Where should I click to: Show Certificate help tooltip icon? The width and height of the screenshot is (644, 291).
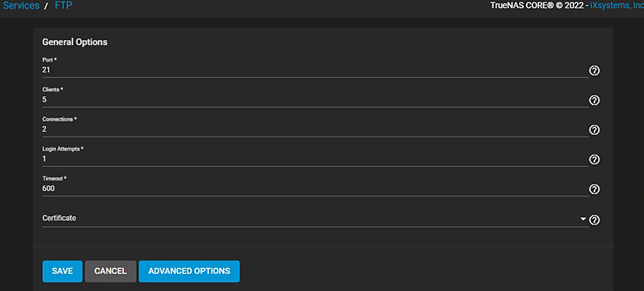pos(594,220)
